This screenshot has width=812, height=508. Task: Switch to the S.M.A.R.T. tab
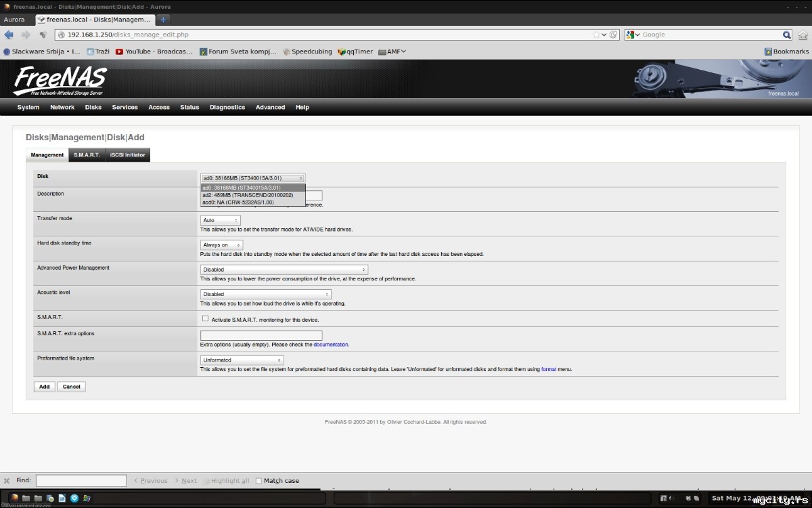point(87,155)
